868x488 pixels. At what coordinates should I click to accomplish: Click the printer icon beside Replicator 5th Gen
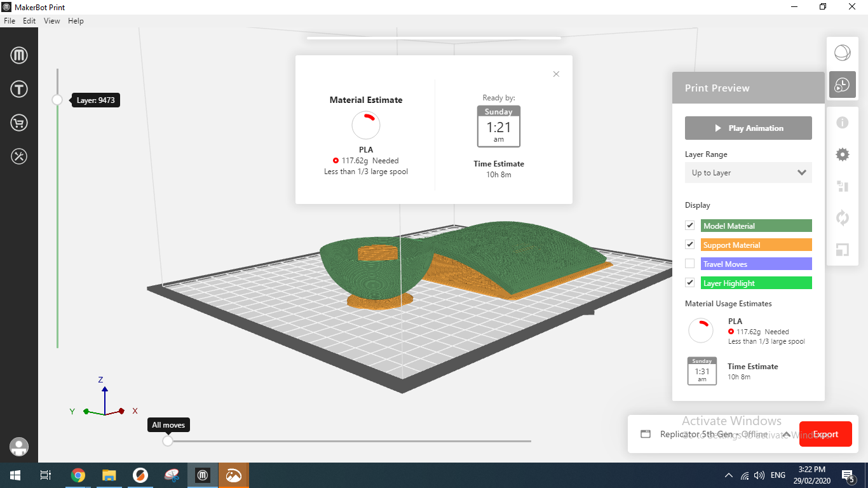pyautogui.click(x=646, y=435)
